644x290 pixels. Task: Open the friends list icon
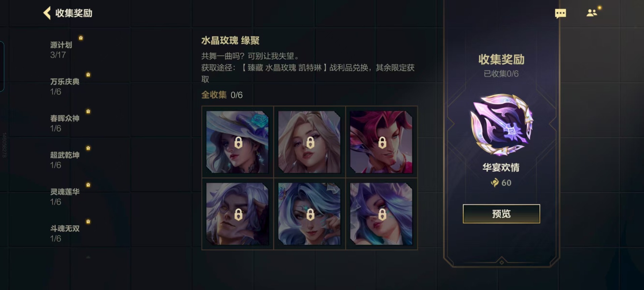(x=592, y=13)
